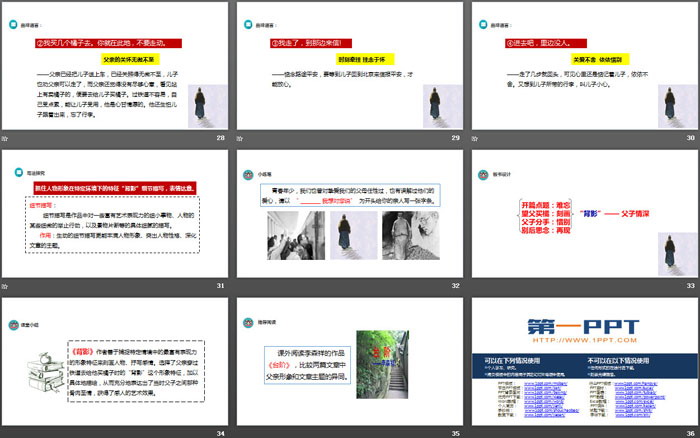Click the stacked books illustration on slide 34
This screenshot has height=438, width=700.
45,373
